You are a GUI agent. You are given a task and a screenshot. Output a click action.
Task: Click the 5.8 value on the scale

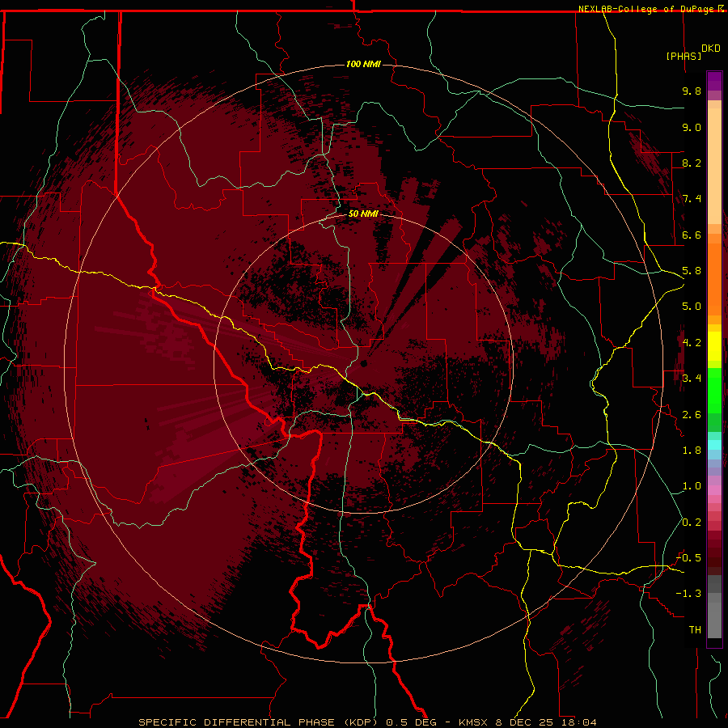click(692, 271)
